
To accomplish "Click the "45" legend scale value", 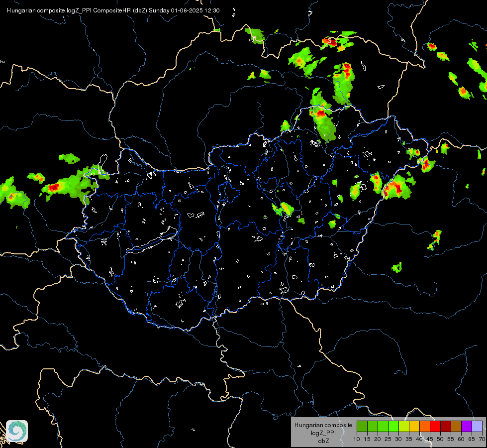I will (x=430, y=440).
